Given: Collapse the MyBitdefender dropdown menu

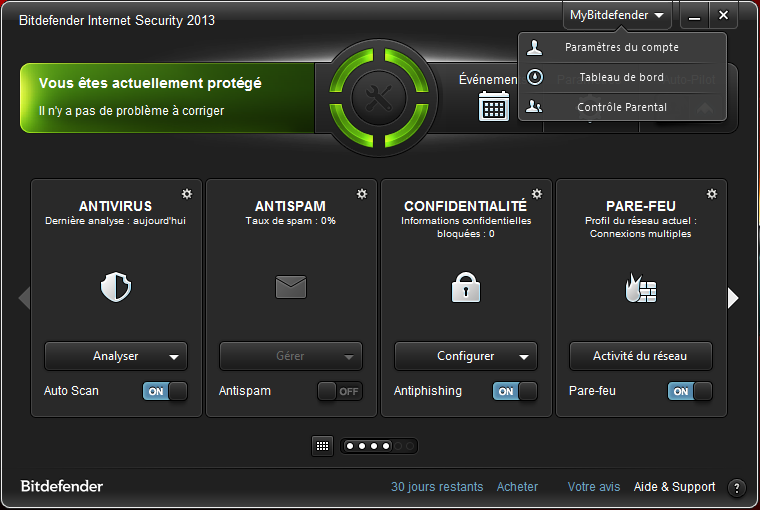Looking at the screenshot, I should pos(617,15).
